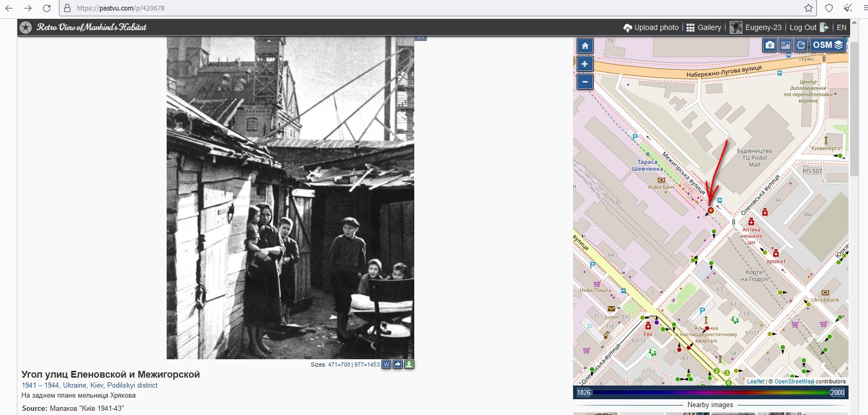The image size is (868, 415).
Task: Open the 977×1453 size link
Action: pos(367,365)
